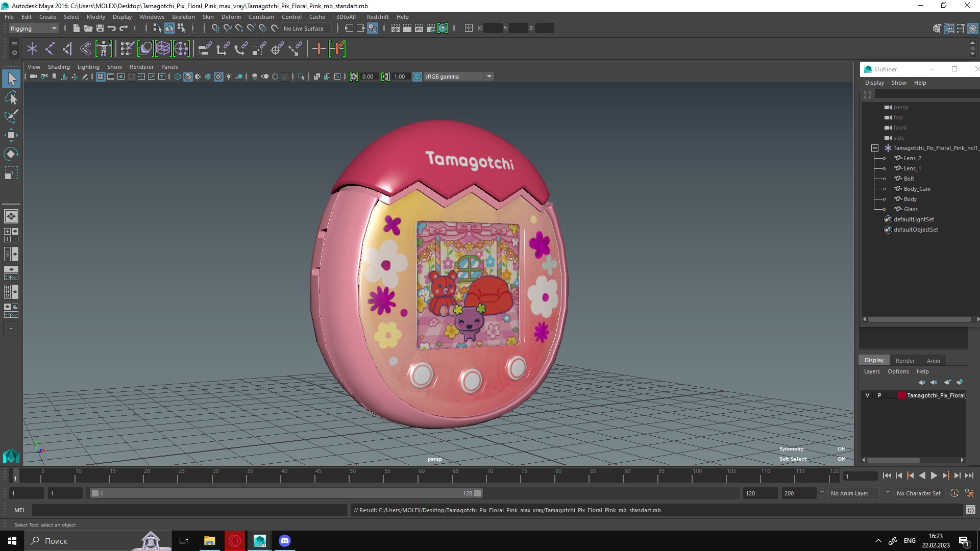The image size is (980, 551).
Task: Click the Open Scene folder icon
Action: pyautogui.click(x=88, y=29)
